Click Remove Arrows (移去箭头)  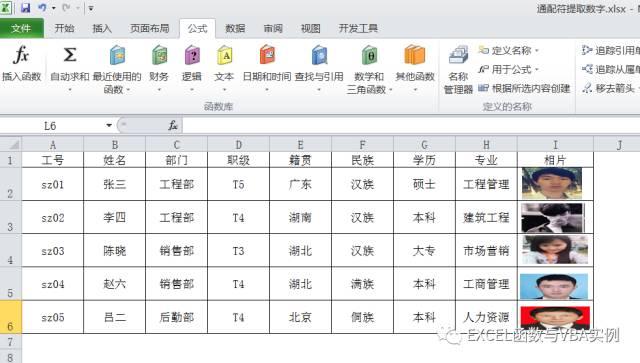609,88
